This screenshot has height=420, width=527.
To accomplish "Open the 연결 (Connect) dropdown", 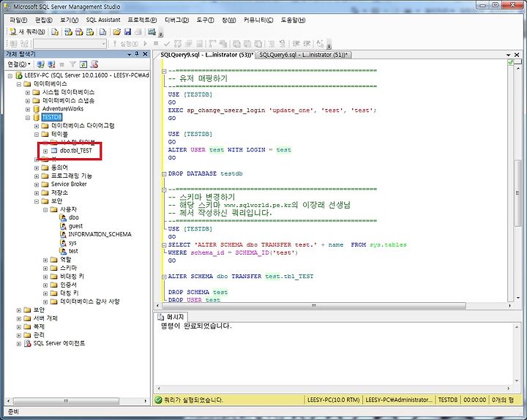I will (19, 64).
